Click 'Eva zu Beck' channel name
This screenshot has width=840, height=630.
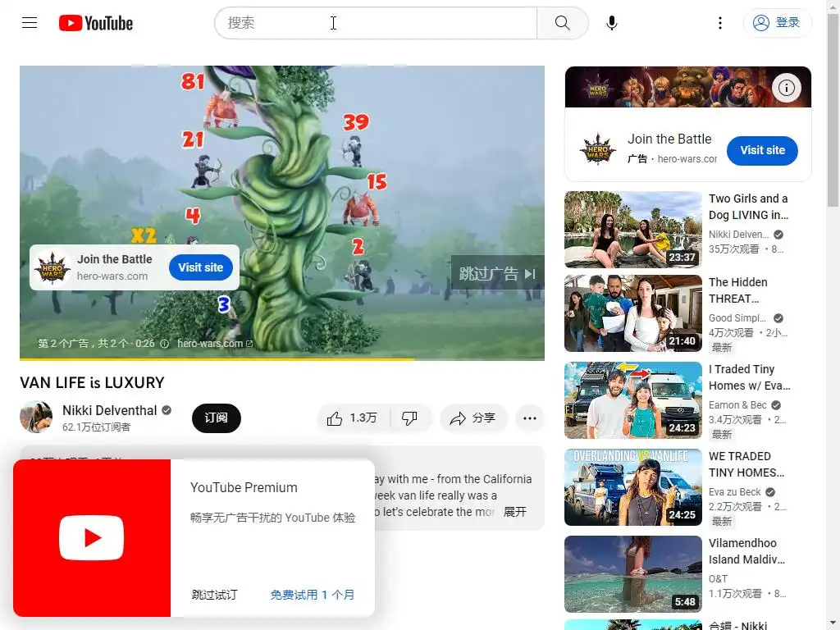tap(734, 492)
